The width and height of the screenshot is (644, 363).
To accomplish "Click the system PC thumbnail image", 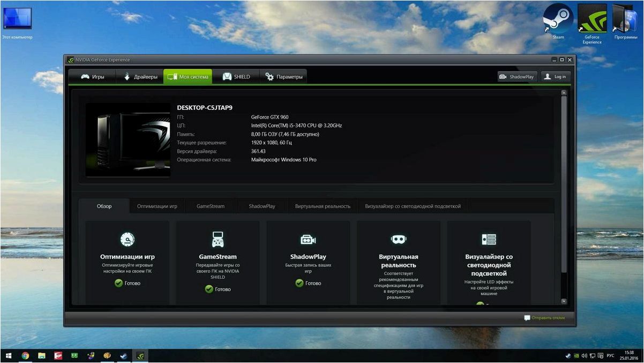I will click(x=128, y=139).
